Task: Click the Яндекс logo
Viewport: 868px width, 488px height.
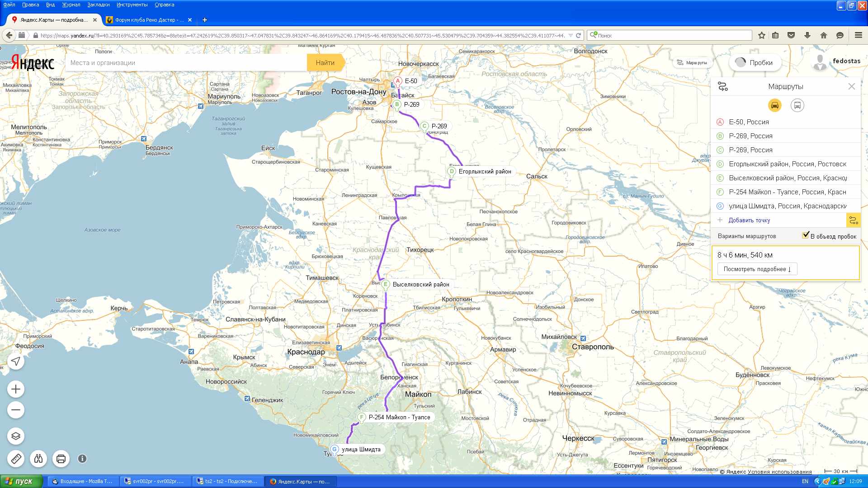Action: pyautogui.click(x=33, y=62)
